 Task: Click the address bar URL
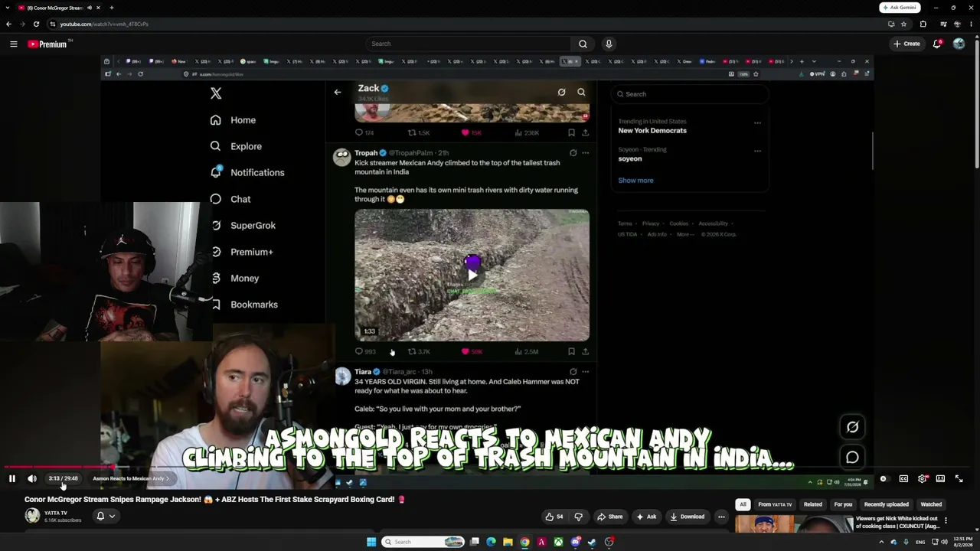click(x=104, y=24)
